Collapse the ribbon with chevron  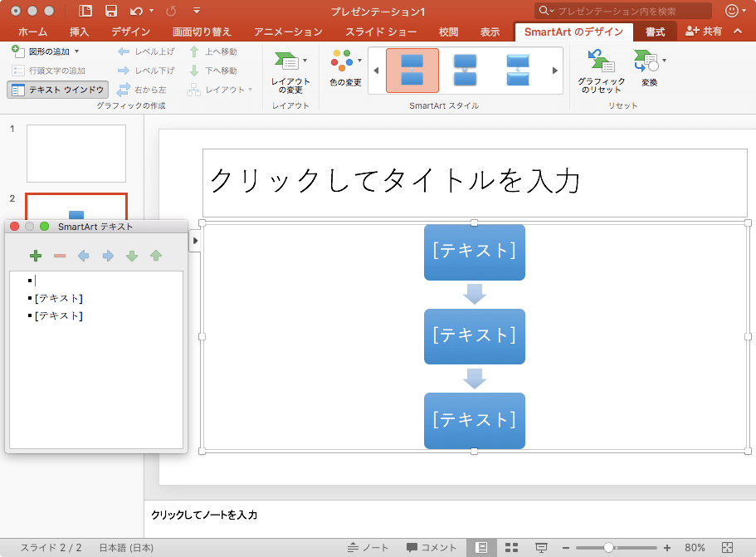pyautogui.click(x=738, y=32)
